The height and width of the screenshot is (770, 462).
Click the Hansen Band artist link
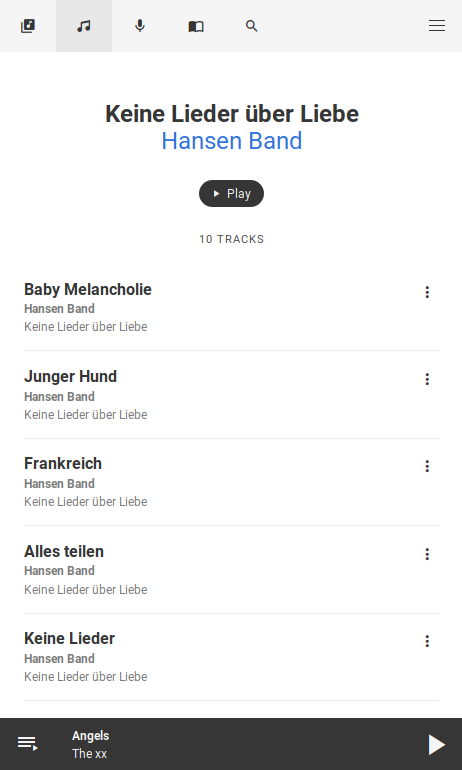point(232,141)
